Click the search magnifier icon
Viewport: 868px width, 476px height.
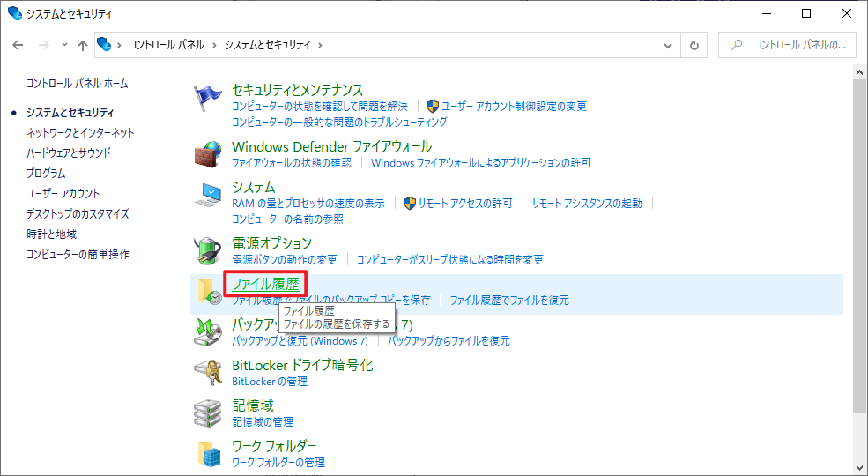pyautogui.click(x=736, y=45)
